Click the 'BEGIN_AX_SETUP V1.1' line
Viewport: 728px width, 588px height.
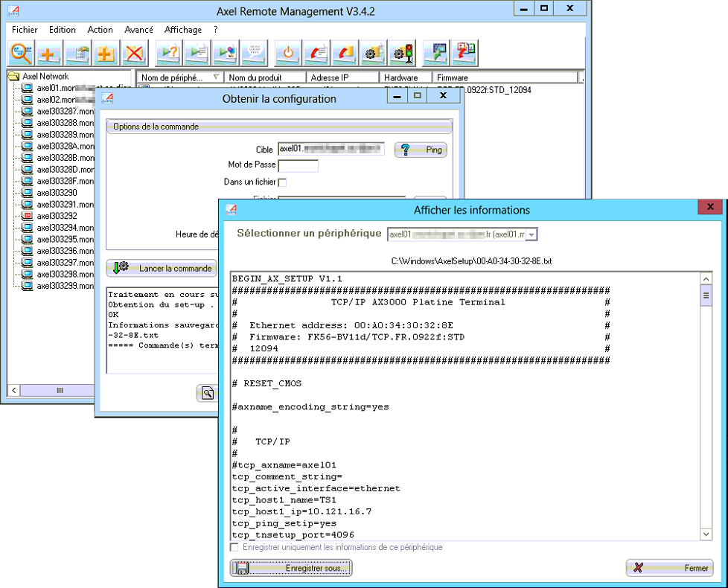point(287,278)
